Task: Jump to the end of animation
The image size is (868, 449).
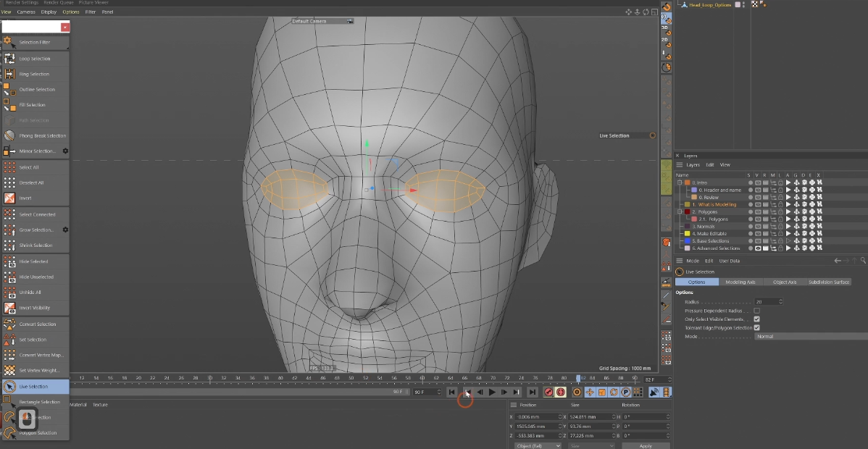Action: pos(532,392)
